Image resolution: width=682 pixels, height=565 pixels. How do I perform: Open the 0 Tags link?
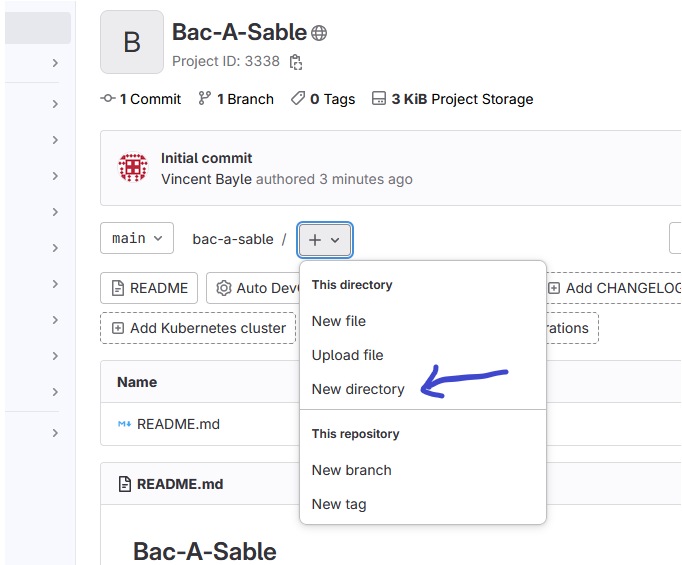tap(323, 99)
